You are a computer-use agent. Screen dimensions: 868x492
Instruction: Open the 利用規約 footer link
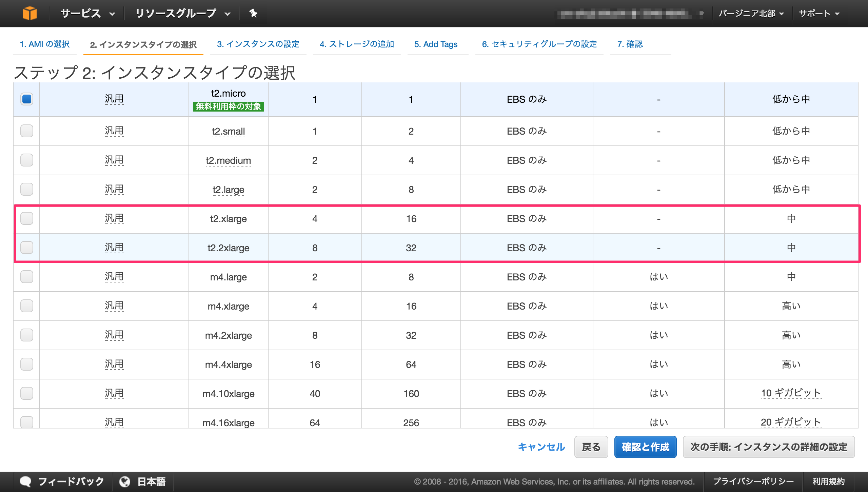(x=828, y=481)
